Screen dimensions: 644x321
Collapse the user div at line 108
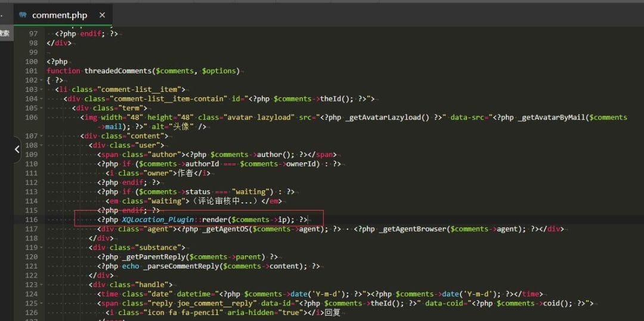coord(41,145)
